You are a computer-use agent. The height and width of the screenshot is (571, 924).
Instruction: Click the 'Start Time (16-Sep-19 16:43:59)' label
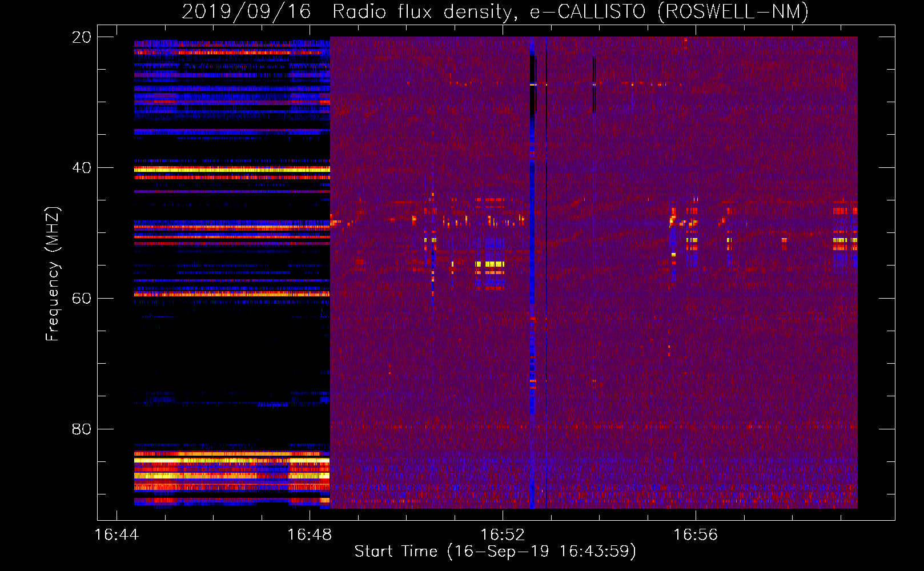495,552
